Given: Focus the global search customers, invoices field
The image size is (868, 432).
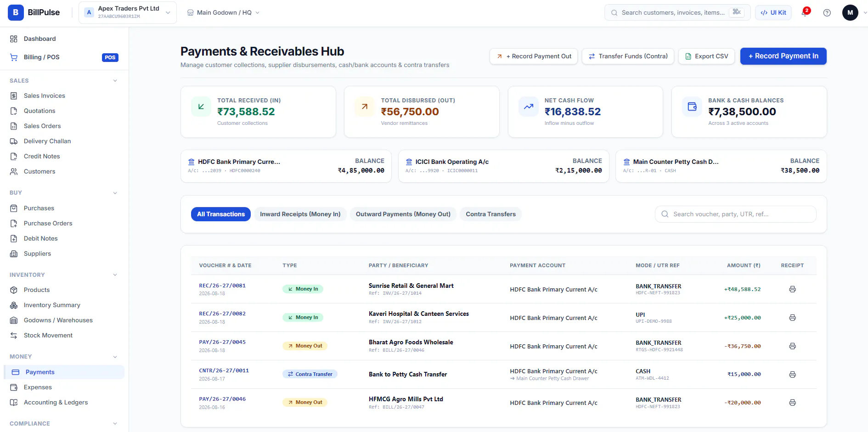Looking at the screenshot, I should tap(677, 13).
